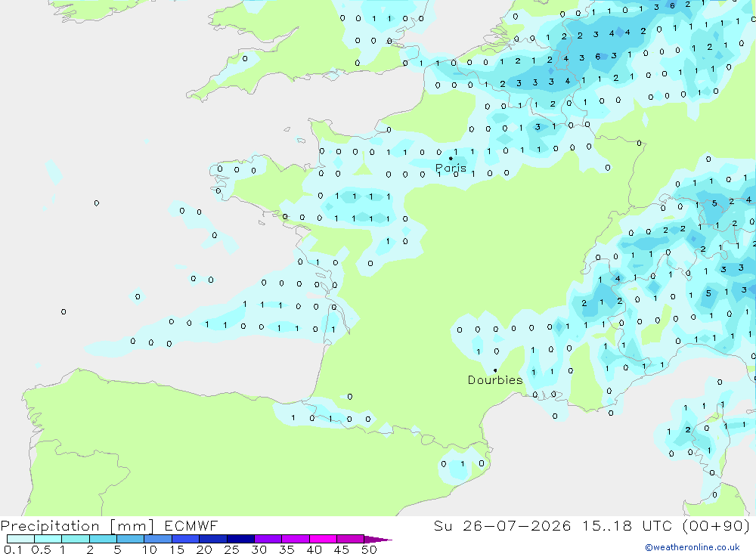Select the 0.1–0.5 mm legend swatch
The height and width of the screenshot is (554, 756).
(x=20, y=539)
